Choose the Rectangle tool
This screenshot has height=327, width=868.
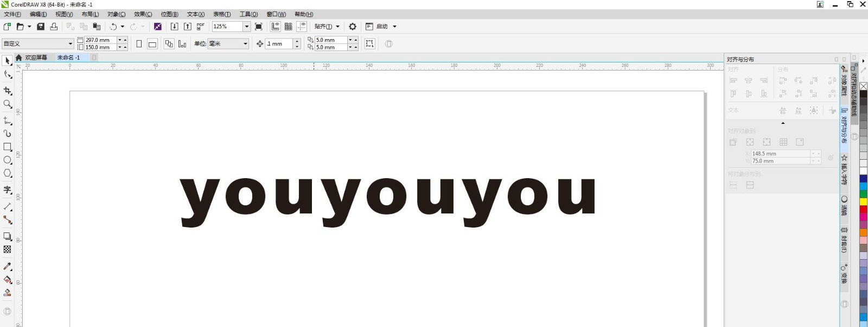(8, 147)
